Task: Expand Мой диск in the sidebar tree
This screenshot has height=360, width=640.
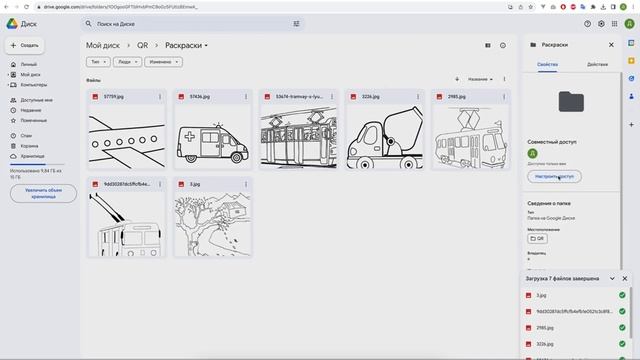Action: point(8,75)
